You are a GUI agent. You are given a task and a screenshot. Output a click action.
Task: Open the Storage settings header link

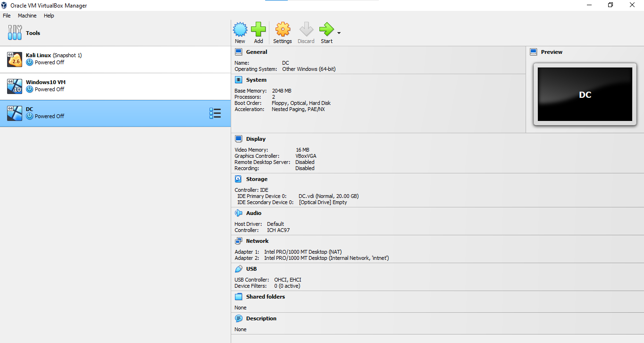(x=257, y=179)
